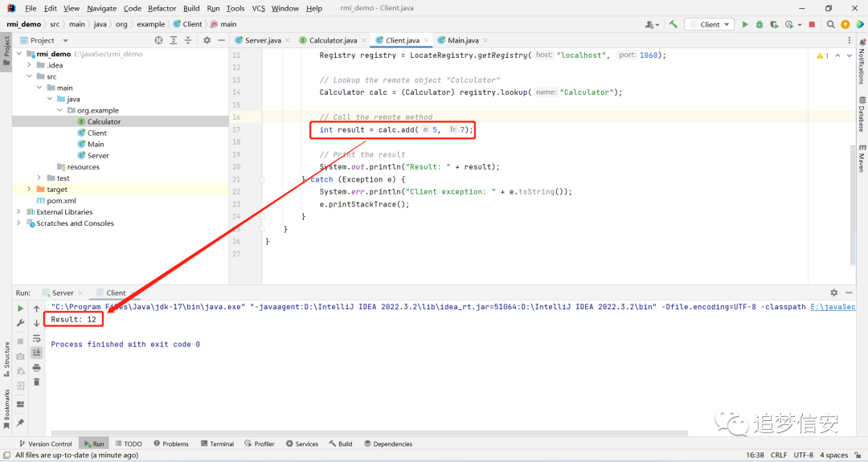Run the Client configuration with green play icon
868x462 pixels.
point(745,24)
